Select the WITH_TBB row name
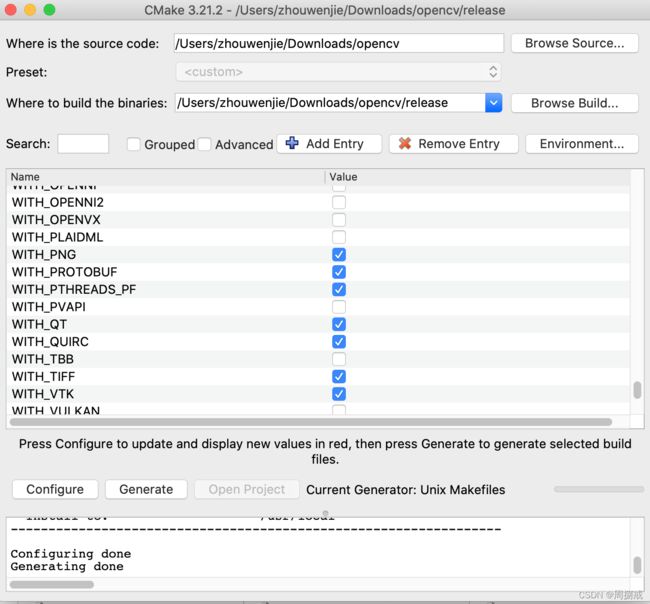 [43, 359]
